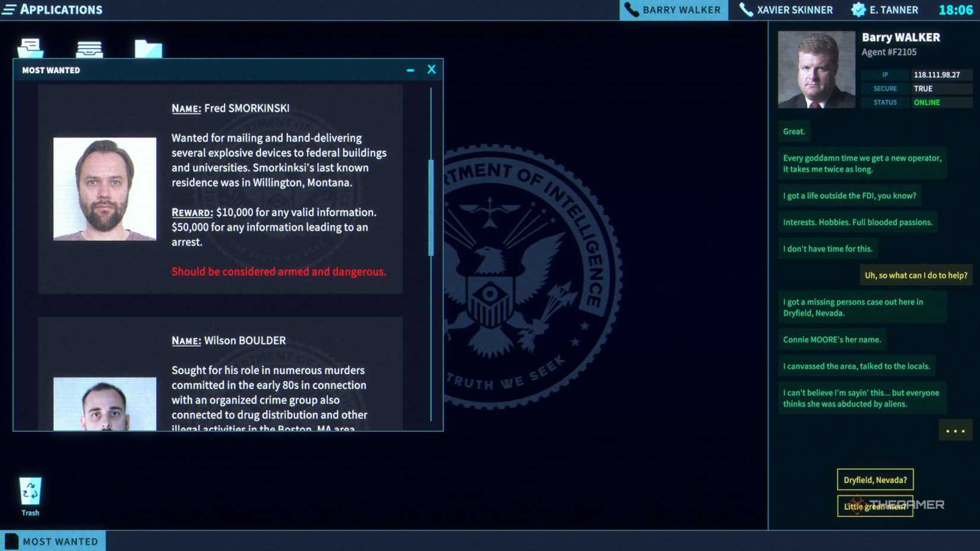Screen dimensions: 980x551
Task: Click Fred Smorkinski's mugshot photo
Action: point(105,189)
